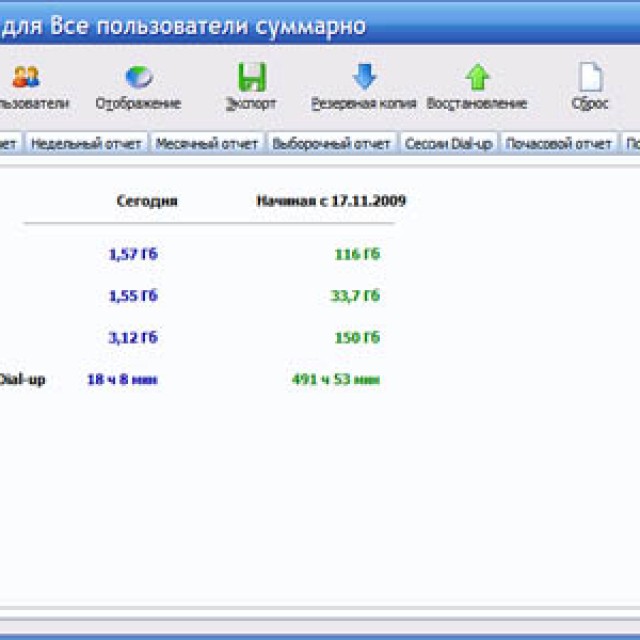
Task: Click the 491 ч 53 мин duration
Action: [335, 380]
